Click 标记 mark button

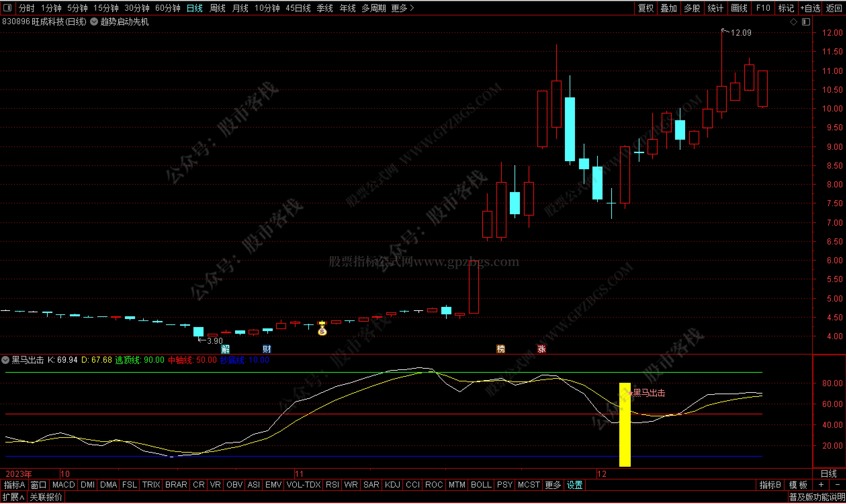pos(786,8)
